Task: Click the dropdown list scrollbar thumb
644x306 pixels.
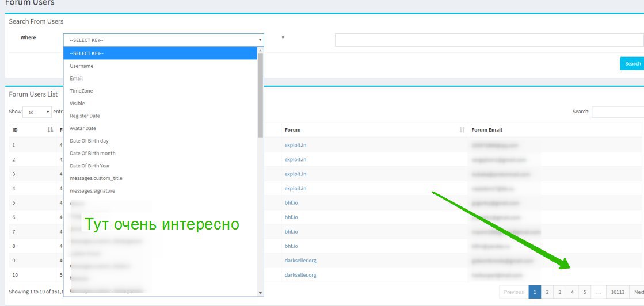Action: tap(260, 95)
